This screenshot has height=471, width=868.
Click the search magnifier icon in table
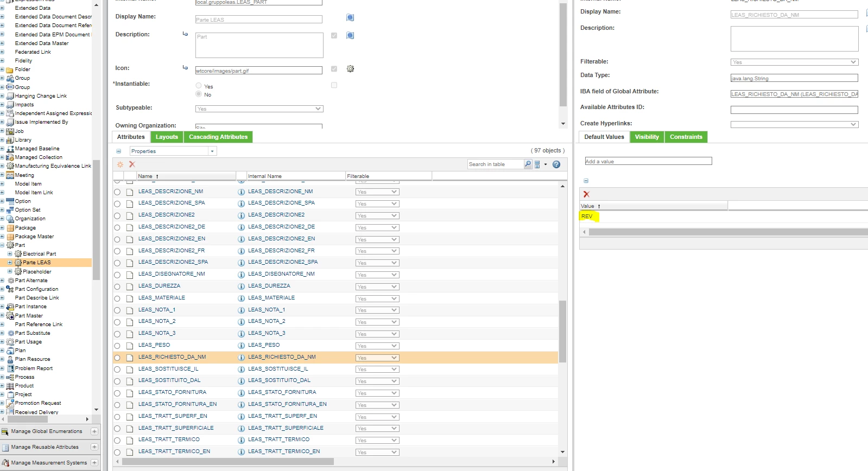528,164
